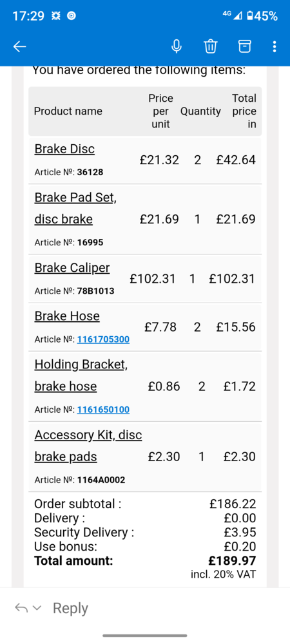The width and height of the screenshot is (290, 644).
Task: Tap the reply arrow icon
Action: pos(21,608)
